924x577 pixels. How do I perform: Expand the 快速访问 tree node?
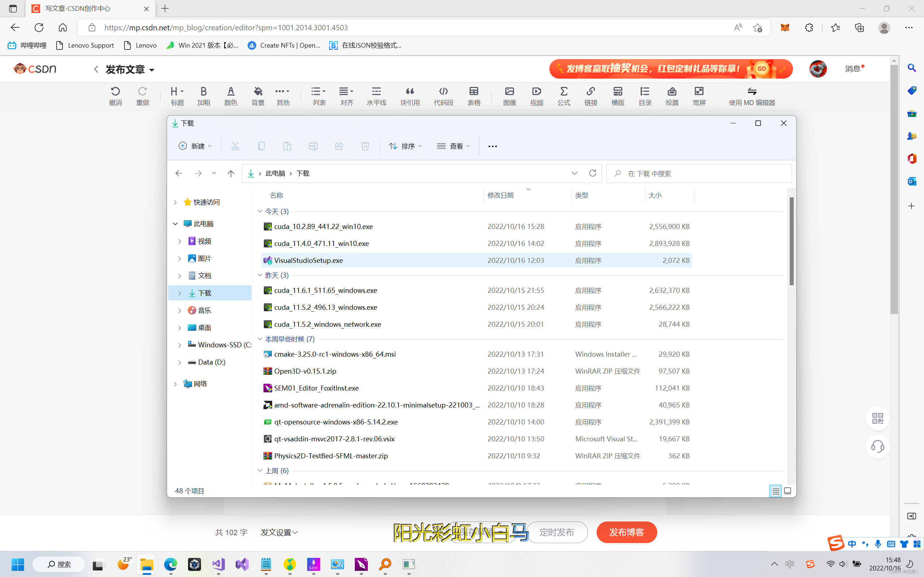(175, 202)
